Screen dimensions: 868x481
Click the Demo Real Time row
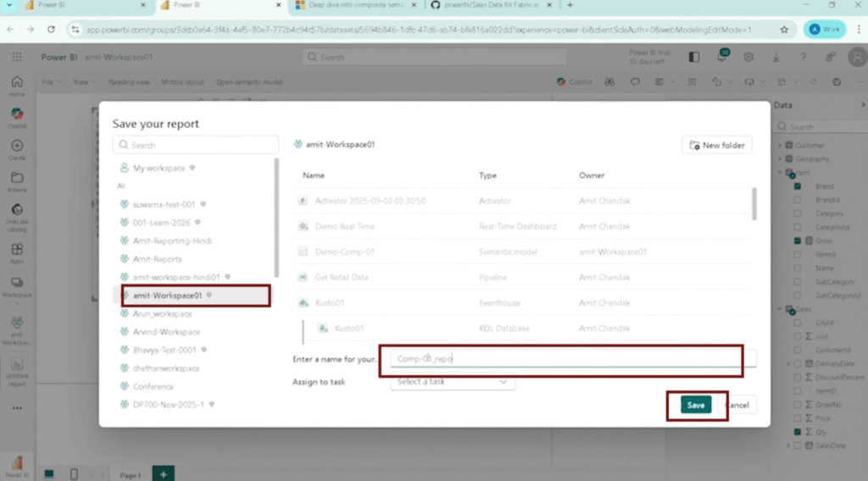pyautogui.click(x=522, y=227)
